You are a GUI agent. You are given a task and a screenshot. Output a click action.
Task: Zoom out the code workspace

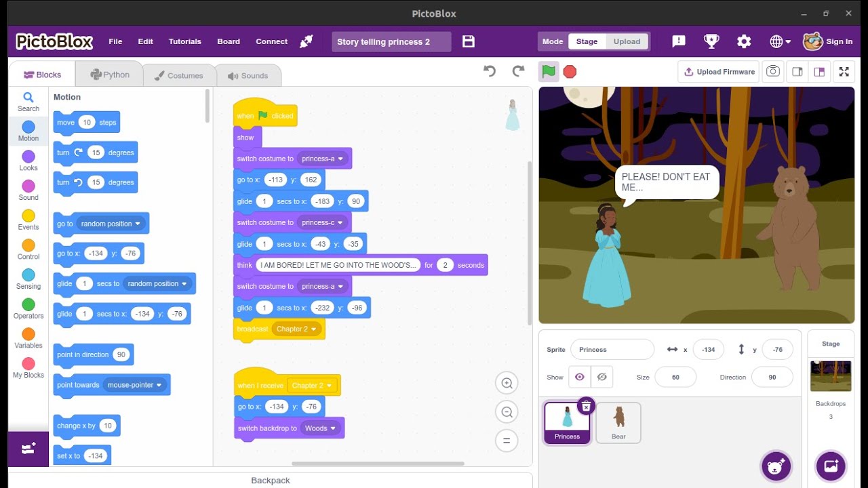click(507, 412)
